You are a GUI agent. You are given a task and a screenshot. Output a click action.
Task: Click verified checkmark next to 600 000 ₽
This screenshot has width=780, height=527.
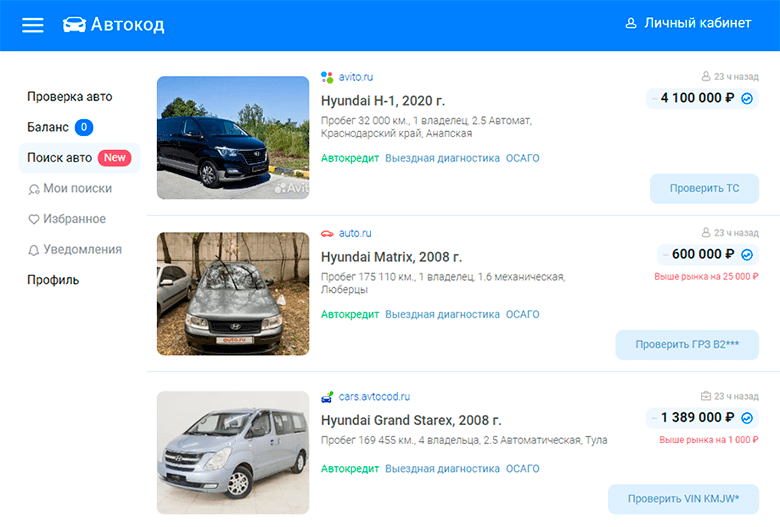click(x=747, y=255)
